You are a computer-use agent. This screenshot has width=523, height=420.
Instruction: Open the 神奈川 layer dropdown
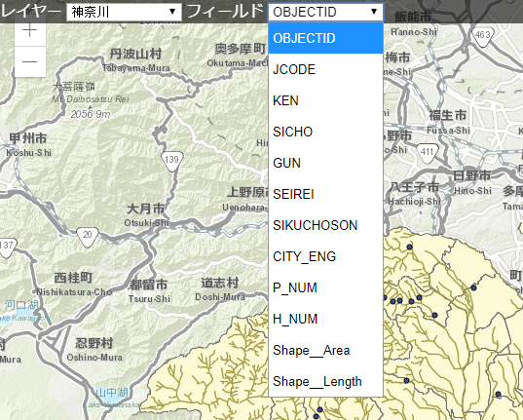(x=124, y=12)
